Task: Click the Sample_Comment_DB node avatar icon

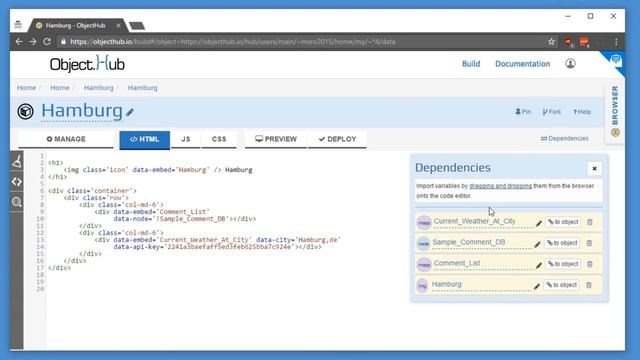Action: point(423,244)
